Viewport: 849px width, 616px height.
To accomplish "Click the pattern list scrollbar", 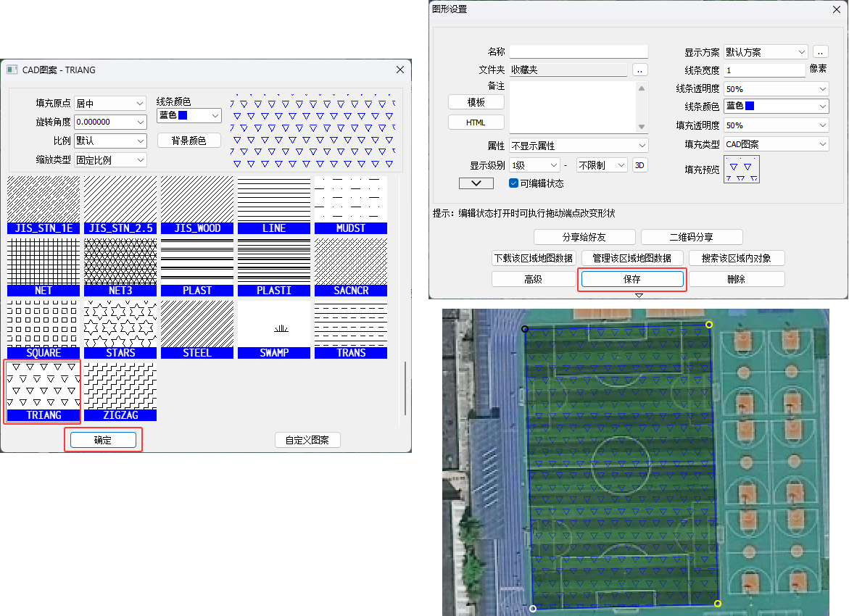I will (405, 388).
